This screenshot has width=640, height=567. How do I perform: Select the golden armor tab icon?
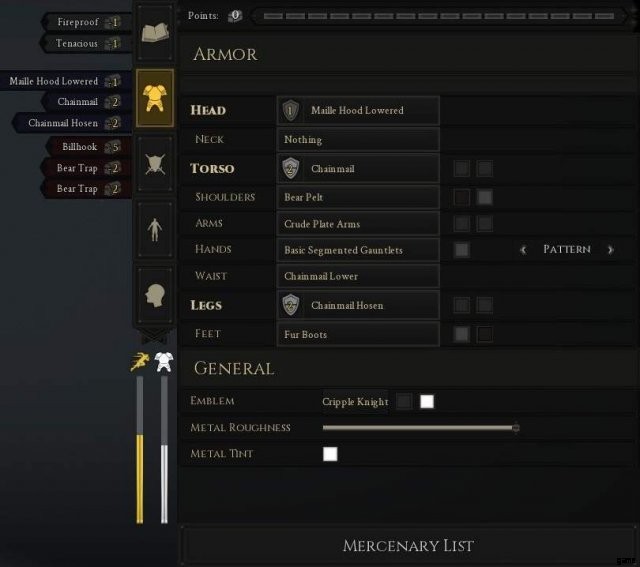[155, 98]
